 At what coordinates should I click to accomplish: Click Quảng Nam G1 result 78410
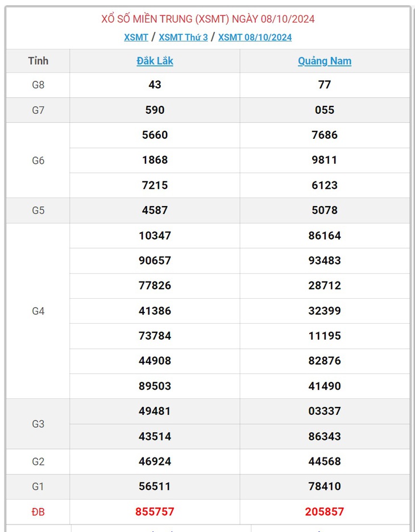pyautogui.click(x=325, y=486)
